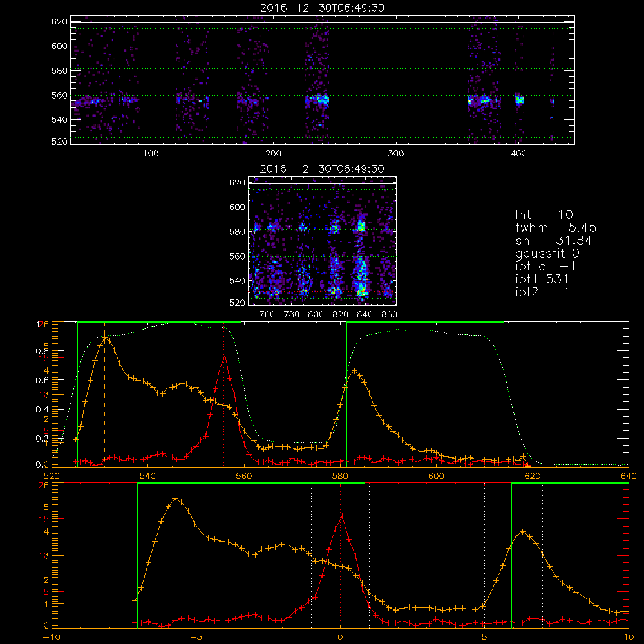Click the 'ipt2 -1' parameter text
Viewport: 644px width, 644px height.
point(542,292)
